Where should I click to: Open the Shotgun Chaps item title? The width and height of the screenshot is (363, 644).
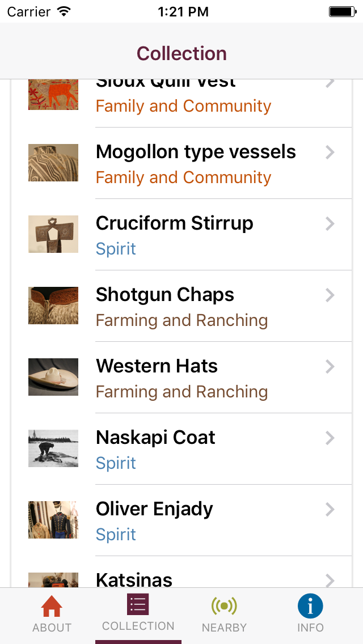(165, 295)
